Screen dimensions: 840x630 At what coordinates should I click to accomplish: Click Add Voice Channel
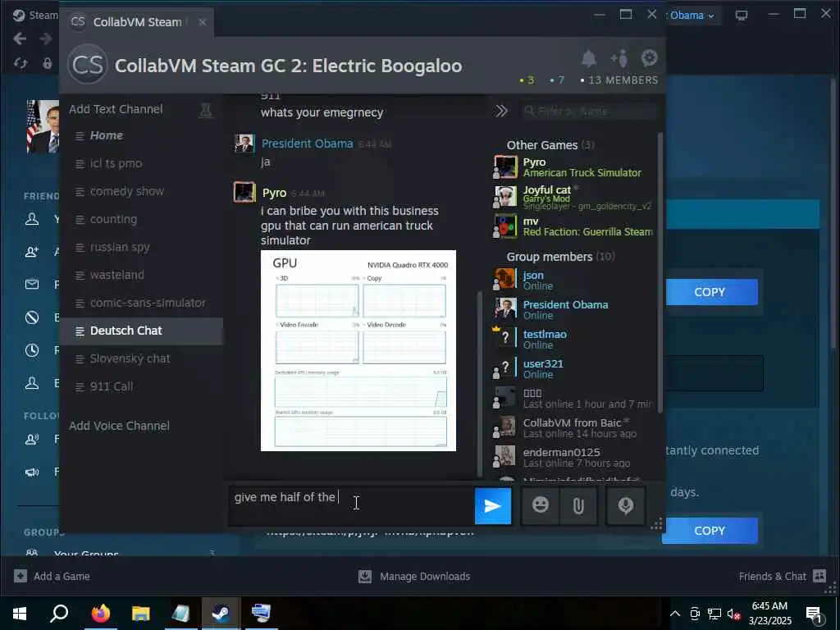click(119, 426)
